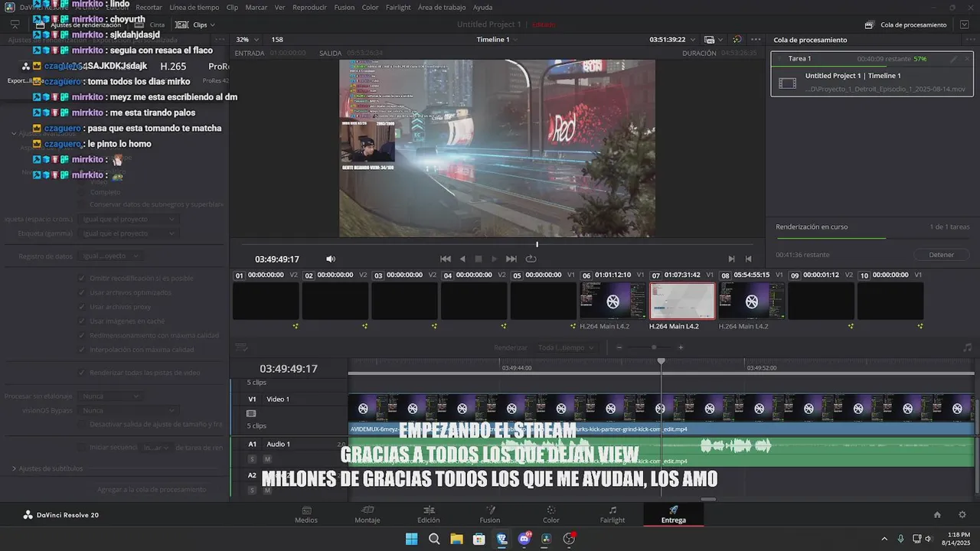Open viewer options three-dot menu
The width and height of the screenshot is (980, 551).
coord(756,39)
